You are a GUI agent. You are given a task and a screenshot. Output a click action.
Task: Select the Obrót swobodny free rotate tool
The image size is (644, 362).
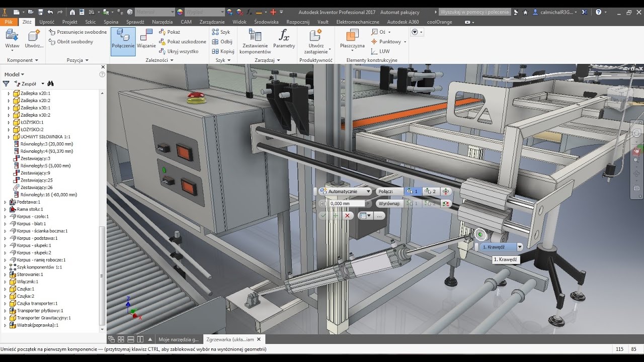pos(70,42)
